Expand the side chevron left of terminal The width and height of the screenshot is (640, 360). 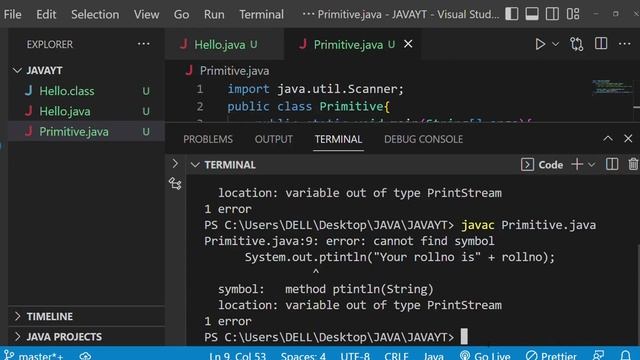click(x=175, y=164)
